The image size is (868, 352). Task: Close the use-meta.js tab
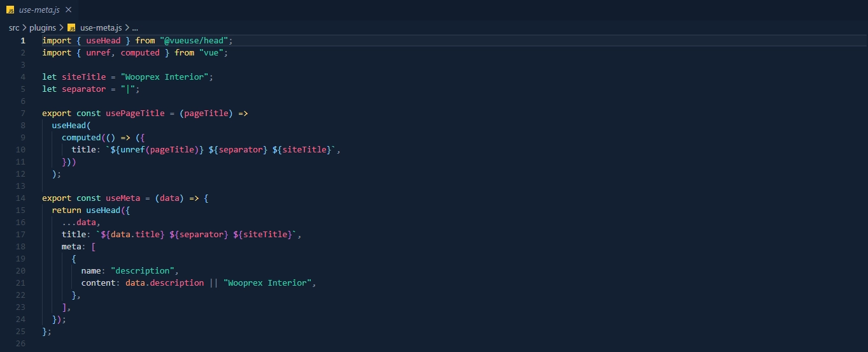(x=68, y=10)
